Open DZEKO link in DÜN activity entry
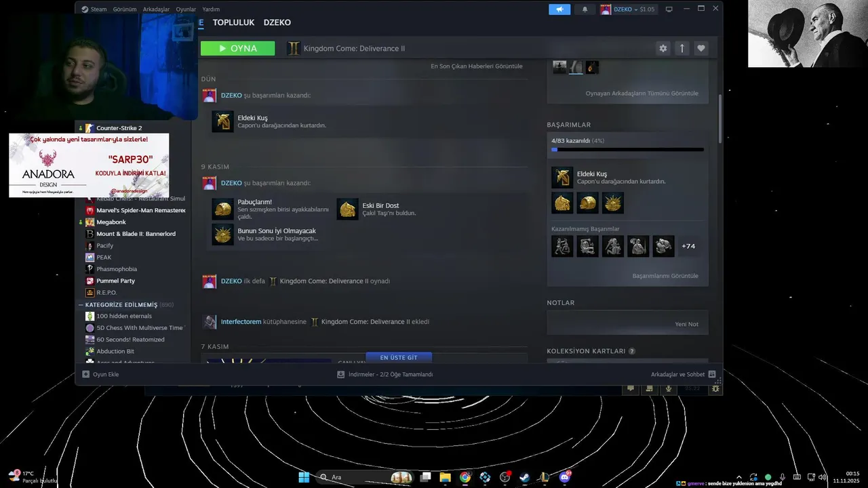The image size is (868, 488). click(x=231, y=96)
